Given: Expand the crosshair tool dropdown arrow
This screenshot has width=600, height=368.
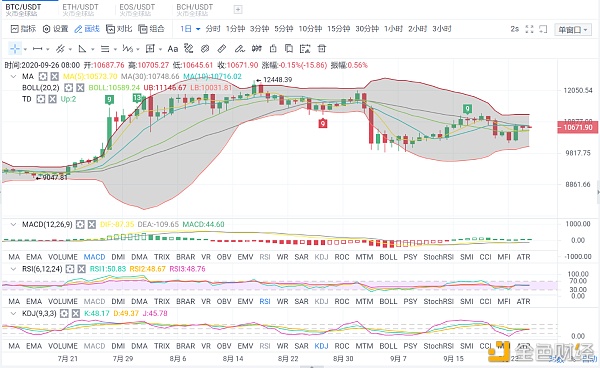Looking at the screenshot, I should [x=25, y=49].
